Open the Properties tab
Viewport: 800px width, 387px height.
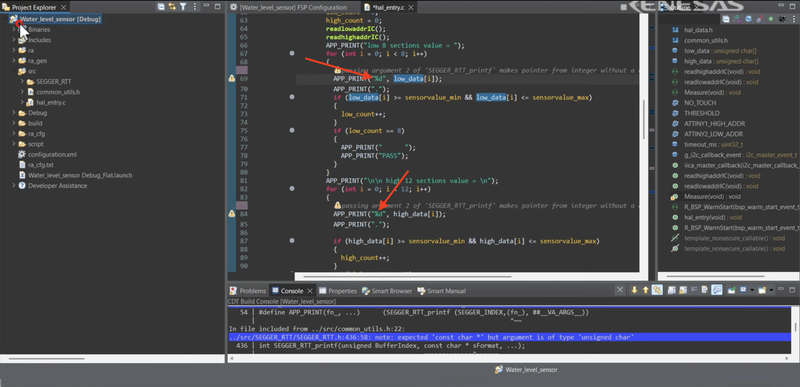coord(338,291)
